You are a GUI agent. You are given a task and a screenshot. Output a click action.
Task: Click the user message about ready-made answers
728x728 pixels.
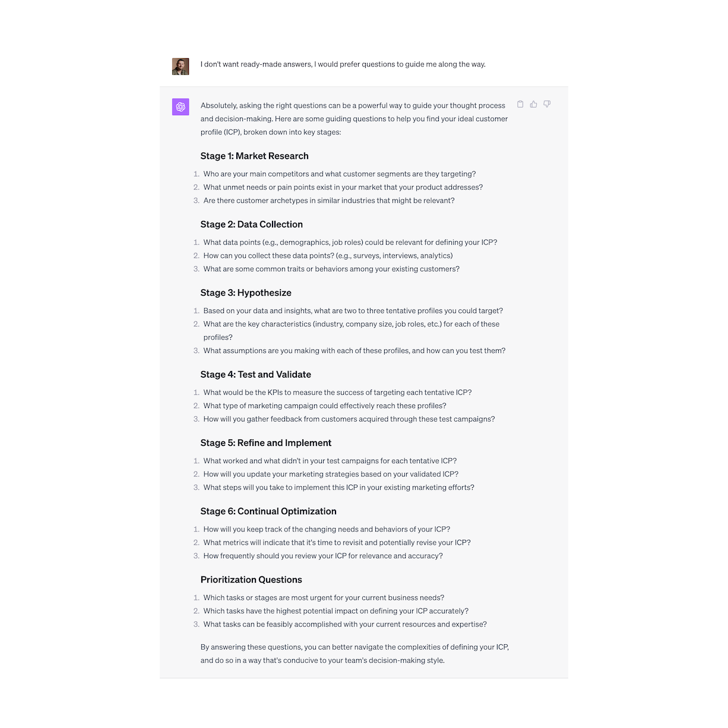point(343,64)
